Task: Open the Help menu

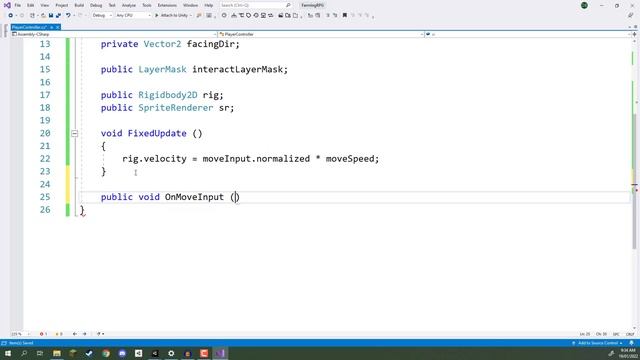Action: click(209, 5)
